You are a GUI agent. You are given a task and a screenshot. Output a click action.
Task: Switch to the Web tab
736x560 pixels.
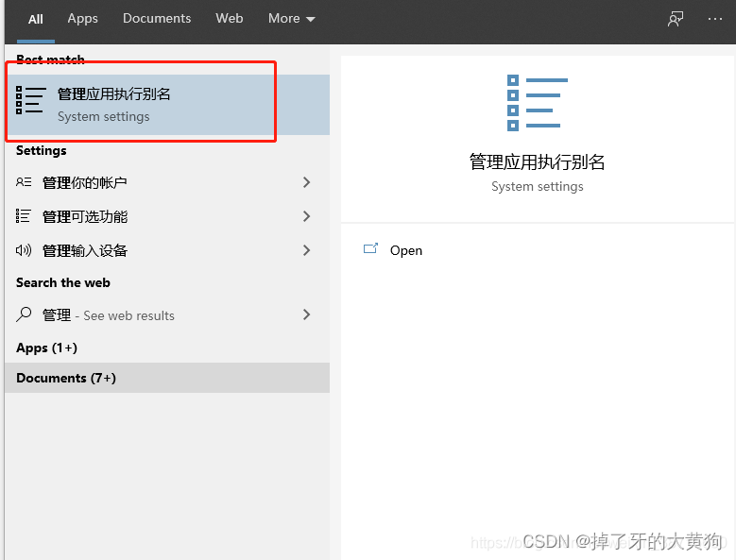pyautogui.click(x=229, y=18)
